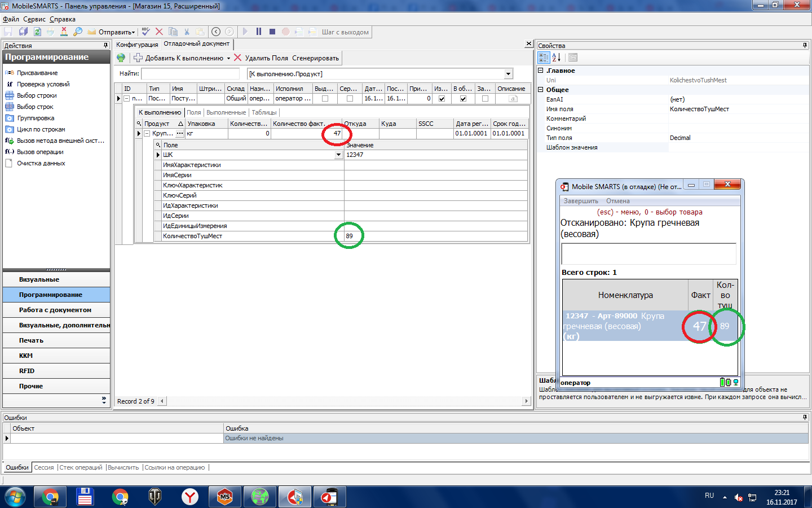This screenshot has height=508, width=812.
Task: Collapse the Общее property group
Action: tap(540, 90)
